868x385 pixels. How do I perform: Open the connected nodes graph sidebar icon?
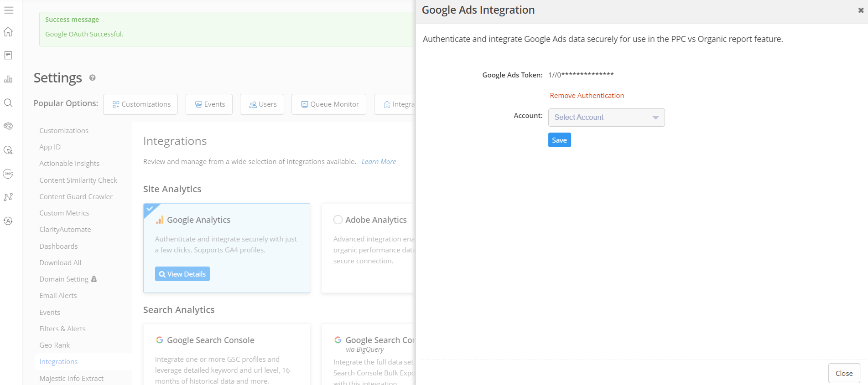(8, 197)
